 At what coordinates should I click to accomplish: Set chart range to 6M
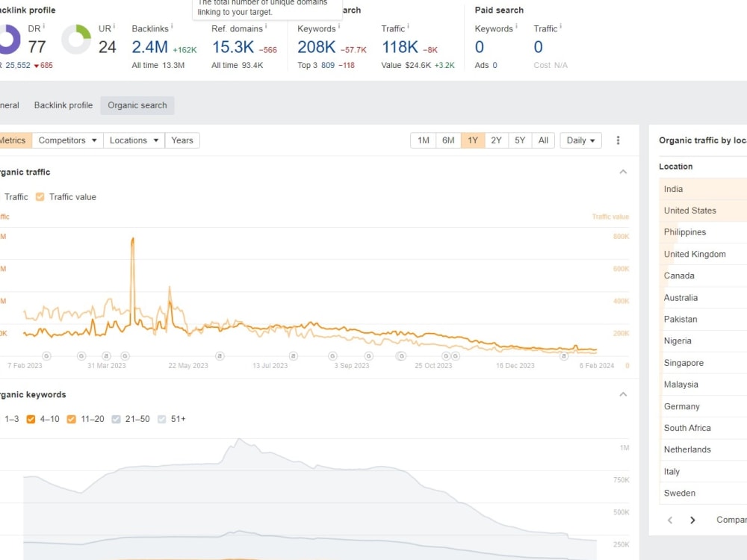click(448, 140)
